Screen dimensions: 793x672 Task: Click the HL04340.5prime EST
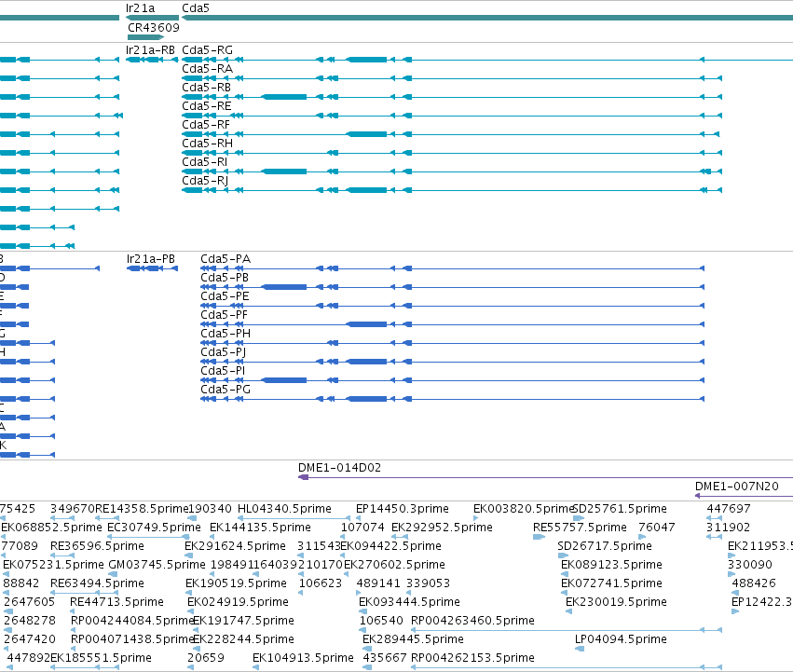[x=294, y=518]
